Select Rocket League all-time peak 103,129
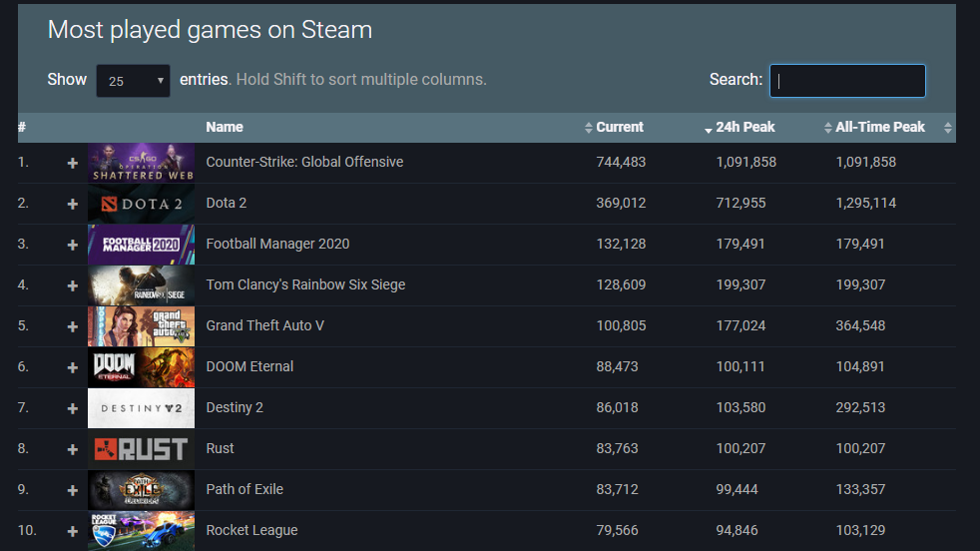This screenshot has height=551, width=980. [860, 530]
